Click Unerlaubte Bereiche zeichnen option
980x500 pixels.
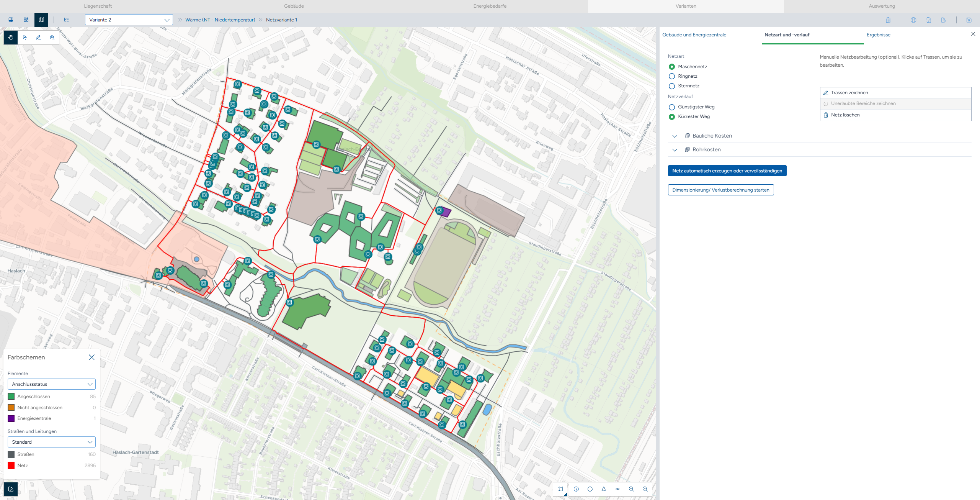click(x=896, y=103)
